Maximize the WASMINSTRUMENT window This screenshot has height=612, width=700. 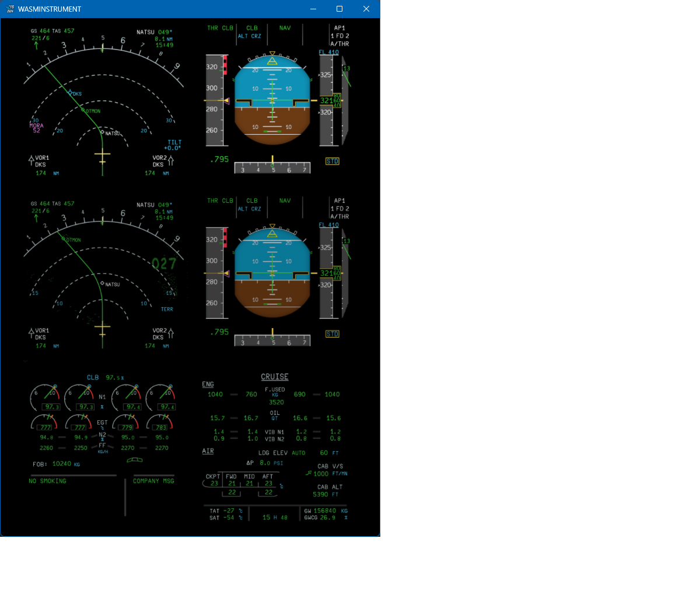click(339, 9)
